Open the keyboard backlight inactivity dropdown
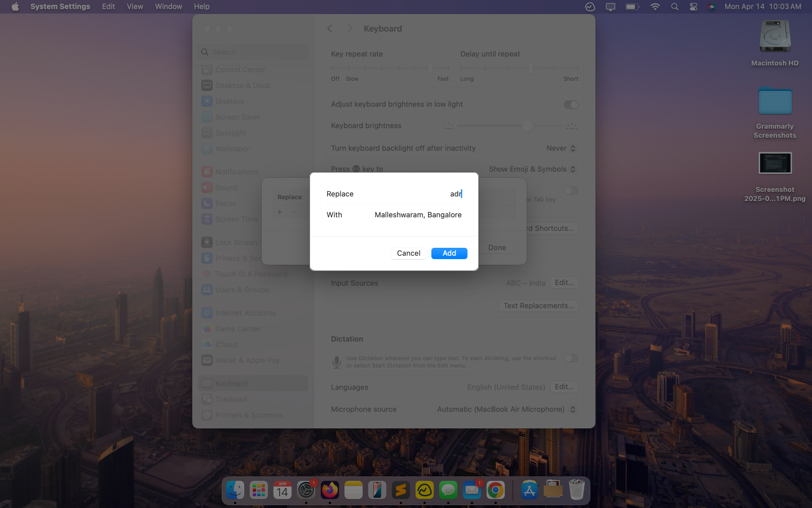This screenshot has width=812, height=508. [561, 148]
